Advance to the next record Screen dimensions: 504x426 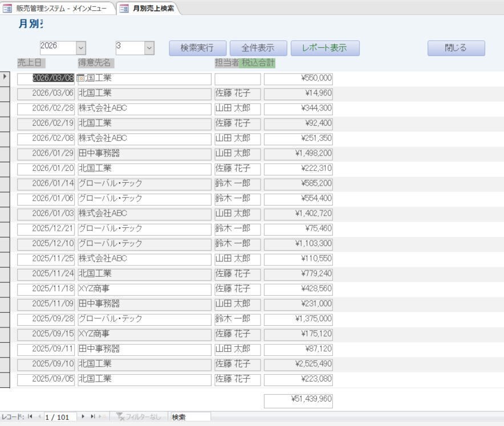click(x=83, y=416)
